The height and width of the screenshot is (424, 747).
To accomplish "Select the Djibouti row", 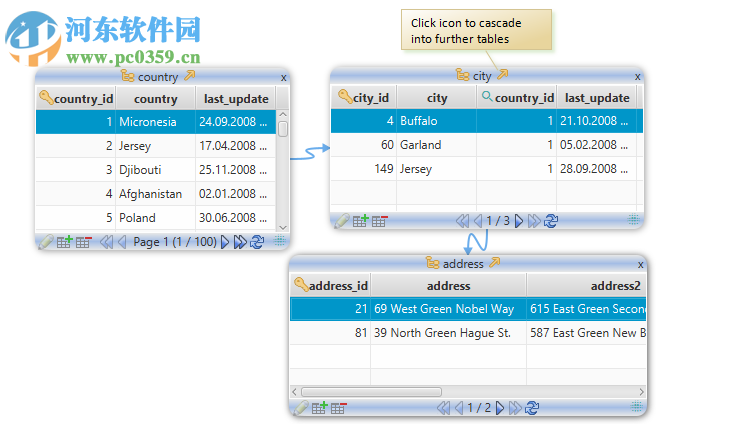I will coord(156,170).
